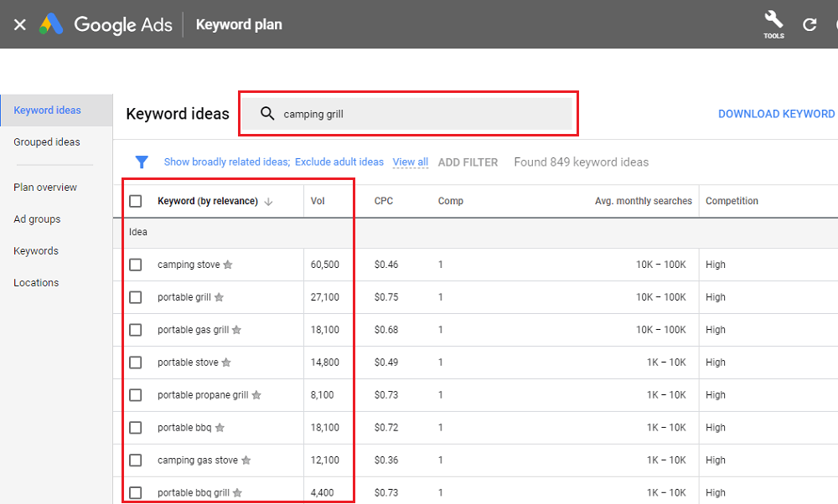Open Locations in sidebar
The height and width of the screenshot is (504, 838).
point(36,282)
